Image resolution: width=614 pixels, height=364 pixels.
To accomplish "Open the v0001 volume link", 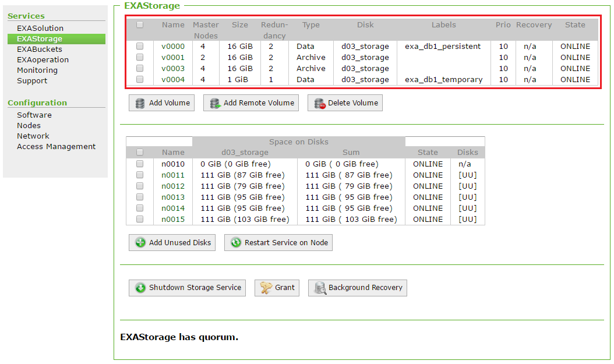I will click(173, 57).
